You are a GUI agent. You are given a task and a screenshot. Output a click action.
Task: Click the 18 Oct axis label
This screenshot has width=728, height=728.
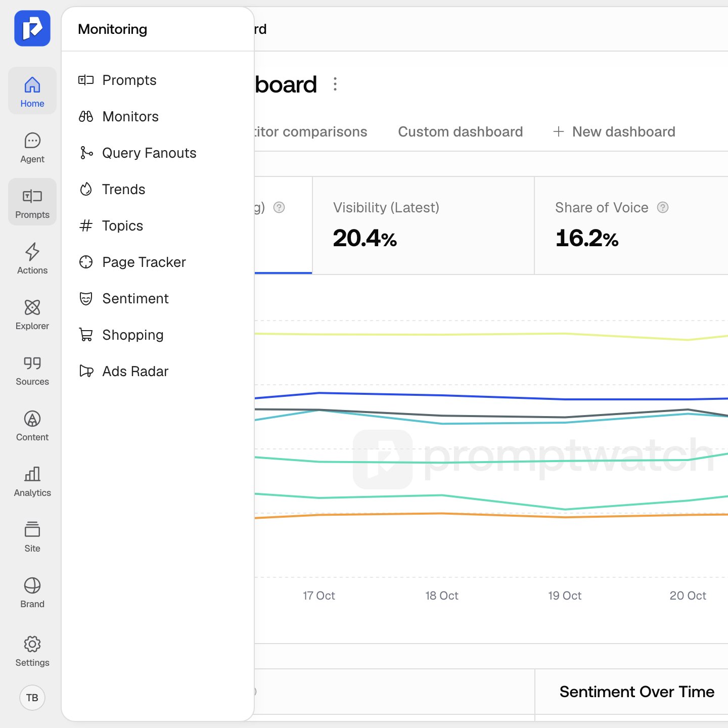tap(442, 596)
